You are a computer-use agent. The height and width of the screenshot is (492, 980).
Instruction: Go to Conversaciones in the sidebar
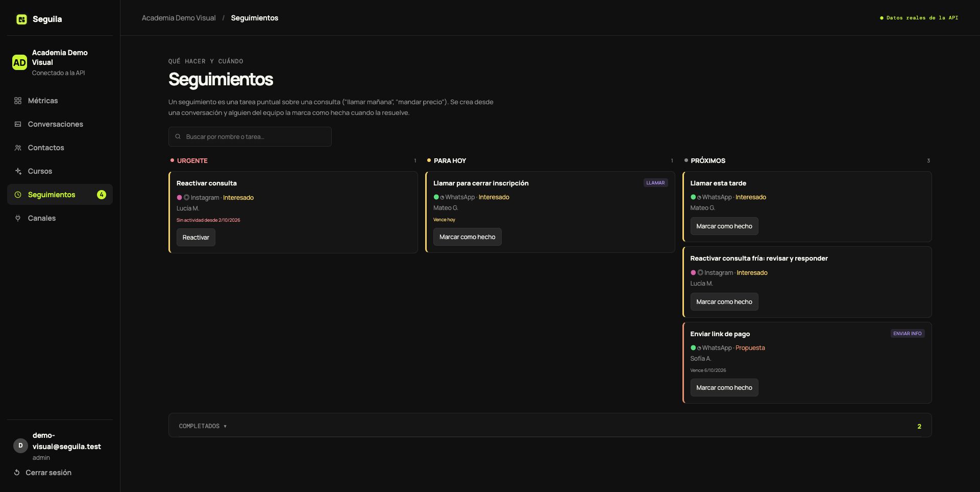[60, 124]
